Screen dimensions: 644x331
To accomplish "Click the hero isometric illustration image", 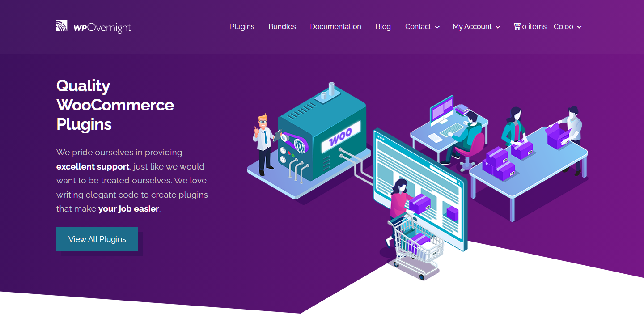I will [x=417, y=181].
